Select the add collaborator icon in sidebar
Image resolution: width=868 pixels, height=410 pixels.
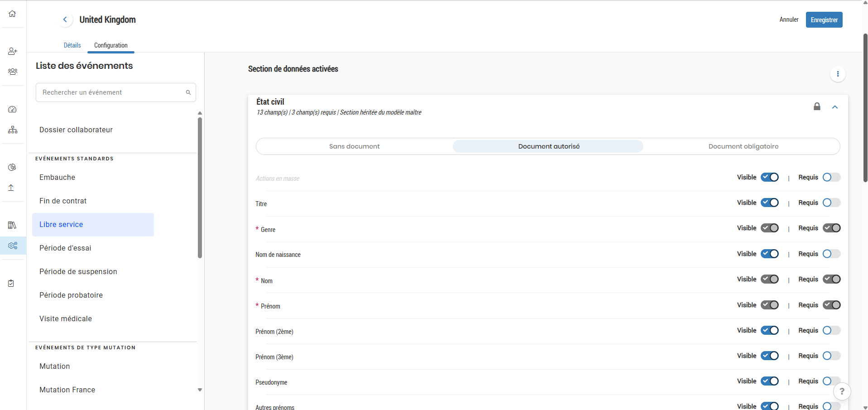[x=12, y=51]
